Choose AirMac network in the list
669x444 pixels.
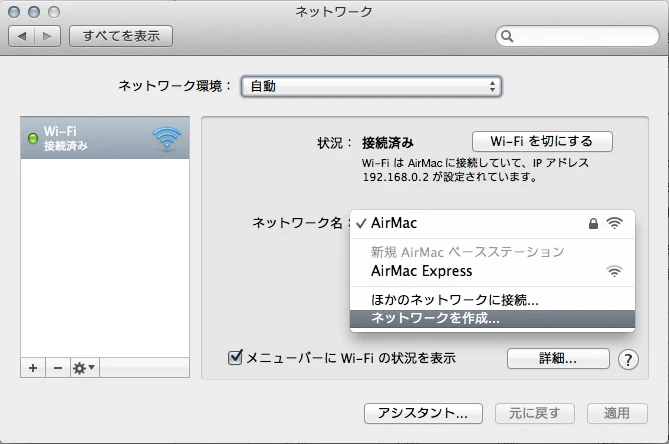coord(492,223)
